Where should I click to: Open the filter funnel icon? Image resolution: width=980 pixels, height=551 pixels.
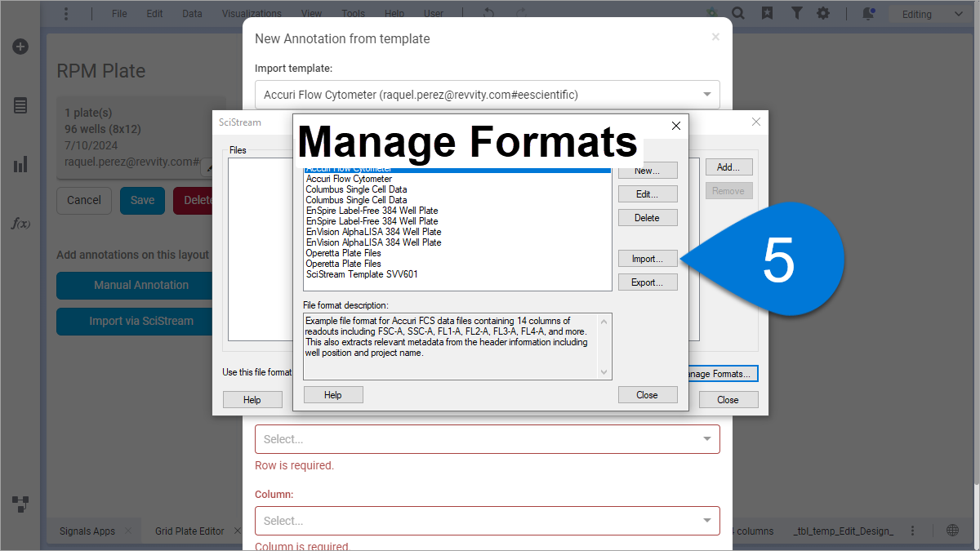tap(796, 14)
